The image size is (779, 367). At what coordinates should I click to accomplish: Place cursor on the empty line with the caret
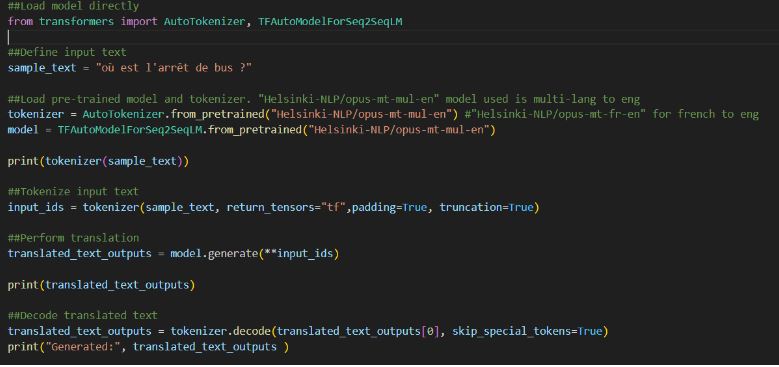[x=390, y=37]
